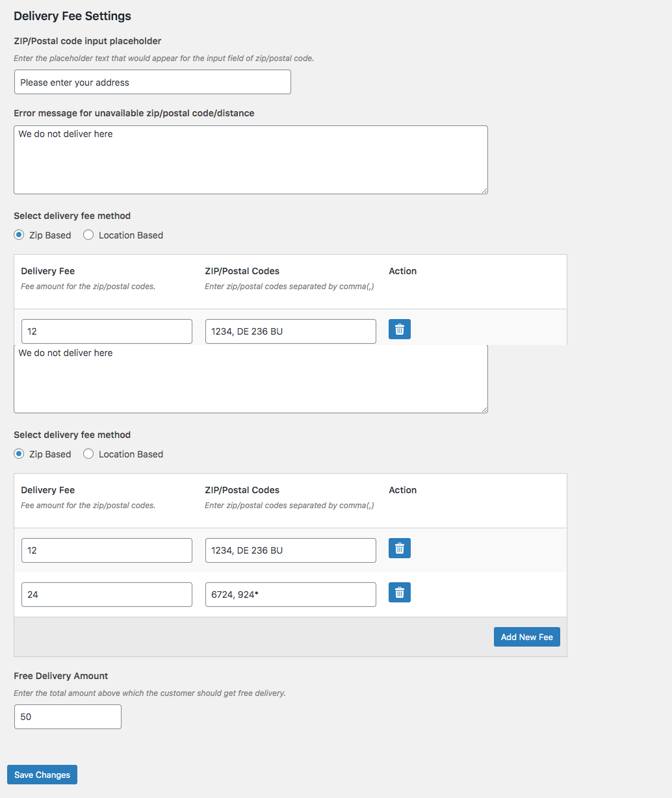The width and height of the screenshot is (672, 798).
Task: Click the first error message text area
Action: [250, 160]
